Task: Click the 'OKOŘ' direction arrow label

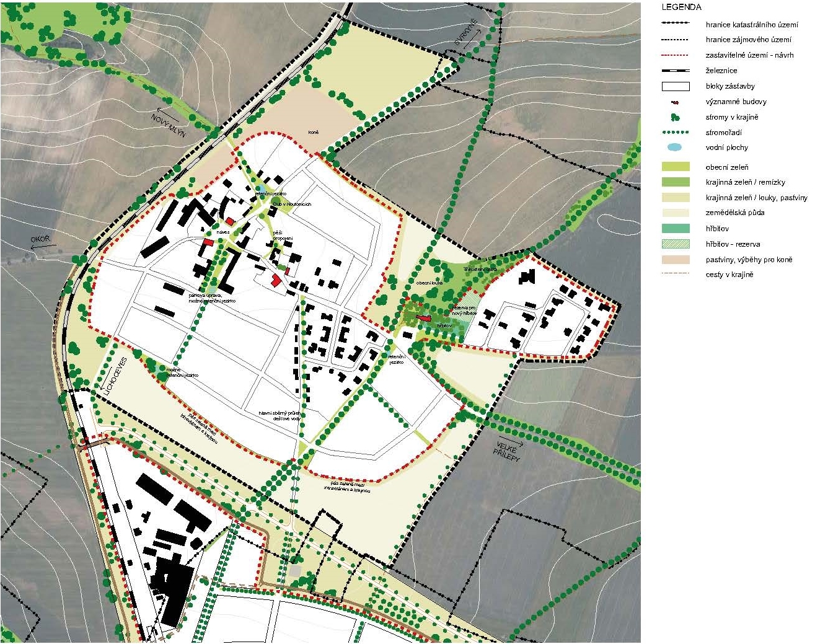Action: pyautogui.click(x=39, y=240)
